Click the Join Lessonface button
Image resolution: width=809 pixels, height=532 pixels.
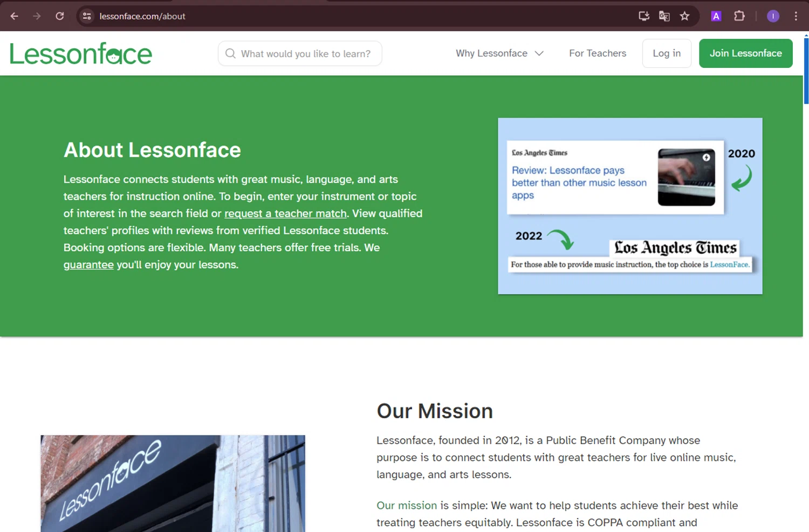[x=746, y=53]
